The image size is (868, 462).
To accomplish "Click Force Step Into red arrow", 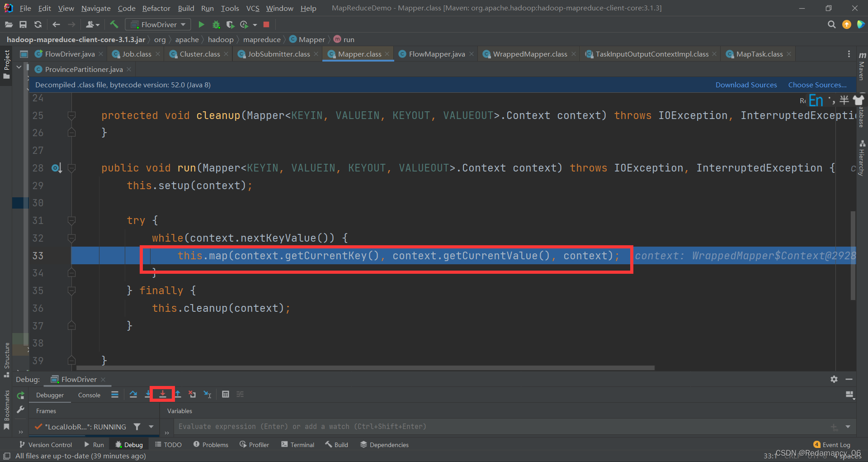I will pyautogui.click(x=162, y=394).
